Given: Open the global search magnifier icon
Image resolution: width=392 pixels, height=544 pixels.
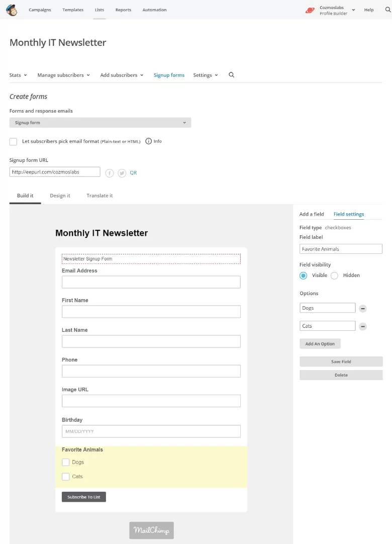Looking at the screenshot, I should point(388,10).
